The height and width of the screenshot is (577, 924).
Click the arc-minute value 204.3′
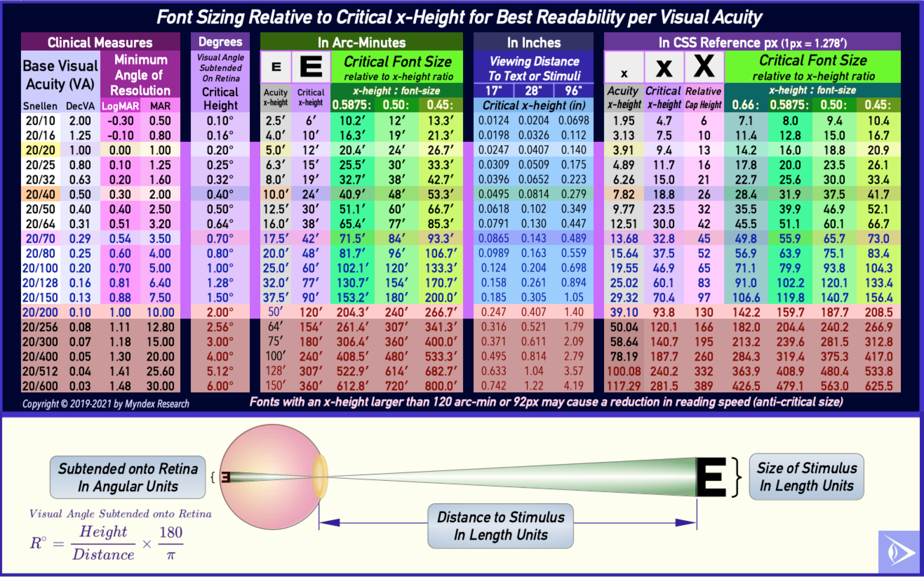[x=352, y=312]
